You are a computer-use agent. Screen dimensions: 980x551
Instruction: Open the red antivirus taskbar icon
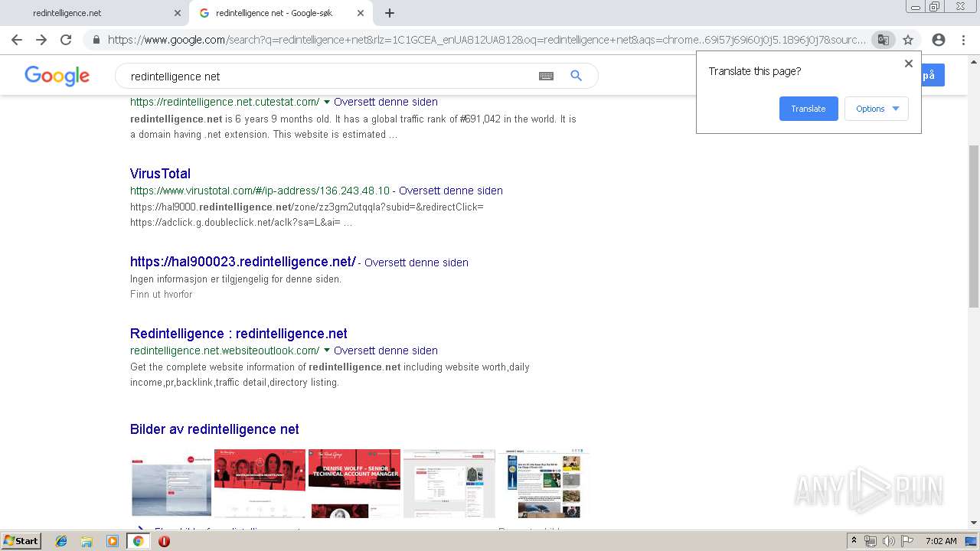click(x=164, y=541)
